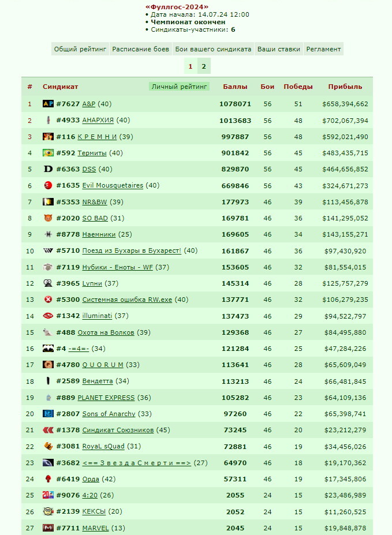This screenshot has height=535, width=392.
Task: Select page 1 of the rating
Action: click(191, 66)
